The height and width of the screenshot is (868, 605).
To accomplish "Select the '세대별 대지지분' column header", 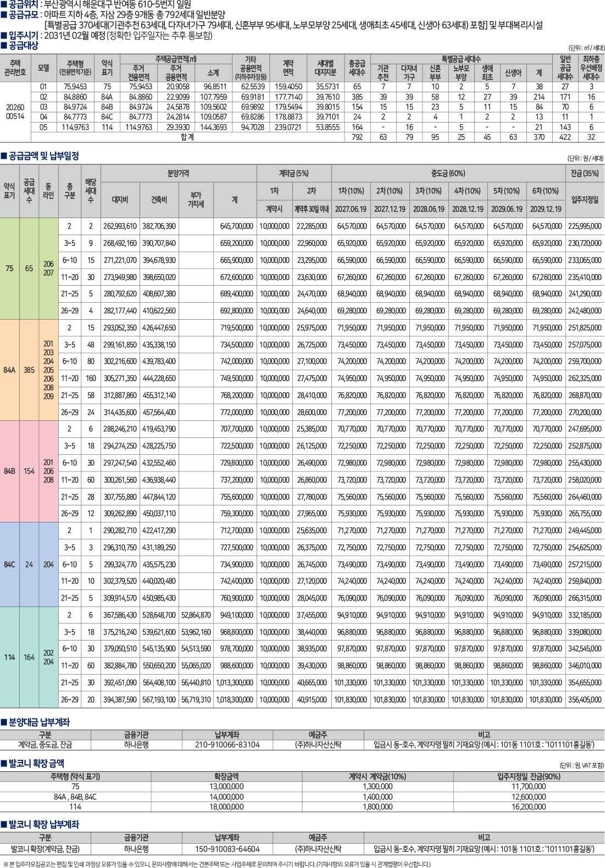I will (326, 68).
